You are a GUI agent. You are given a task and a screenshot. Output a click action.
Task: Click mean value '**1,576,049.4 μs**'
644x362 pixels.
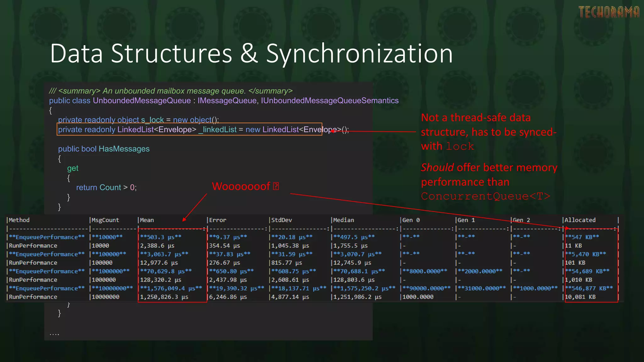click(171, 288)
